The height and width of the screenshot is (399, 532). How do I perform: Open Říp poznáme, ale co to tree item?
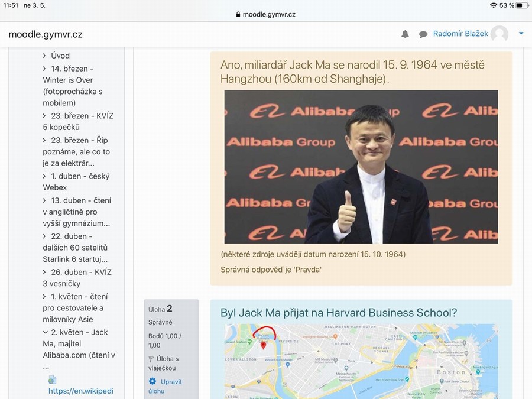[x=76, y=152]
